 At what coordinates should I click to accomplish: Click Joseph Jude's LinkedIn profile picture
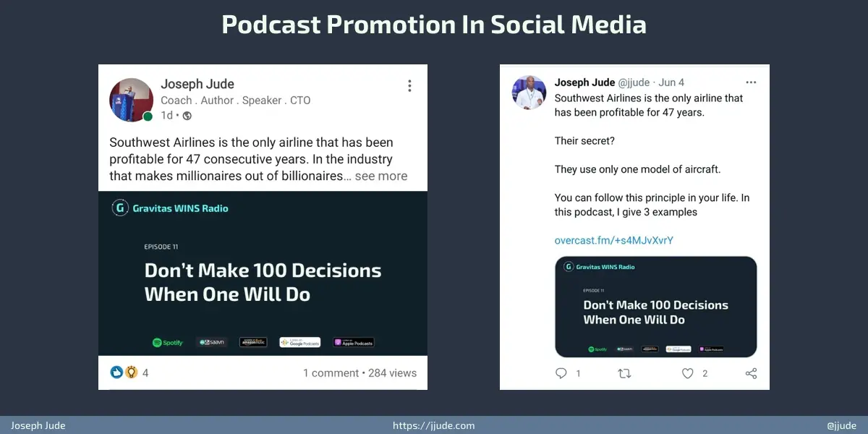tap(131, 100)
